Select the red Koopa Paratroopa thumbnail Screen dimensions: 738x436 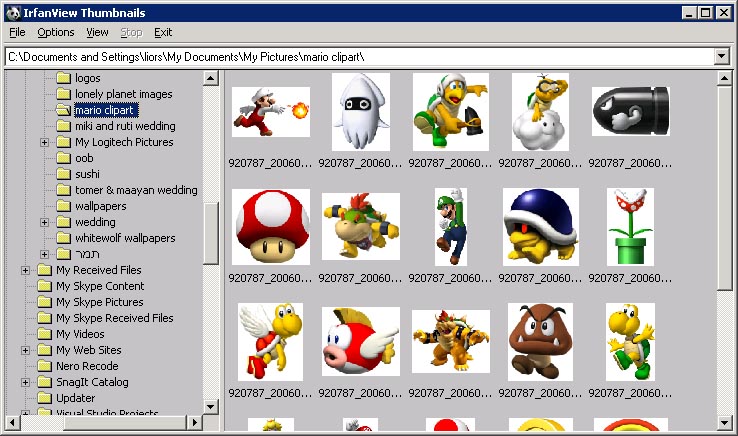(271, 342)
